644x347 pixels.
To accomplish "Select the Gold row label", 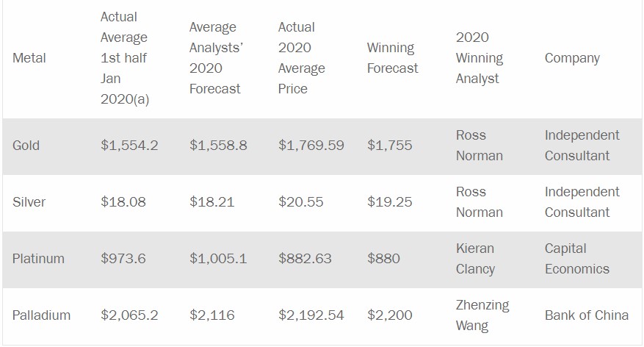I will pyautogui.click(x=26, y=146).
